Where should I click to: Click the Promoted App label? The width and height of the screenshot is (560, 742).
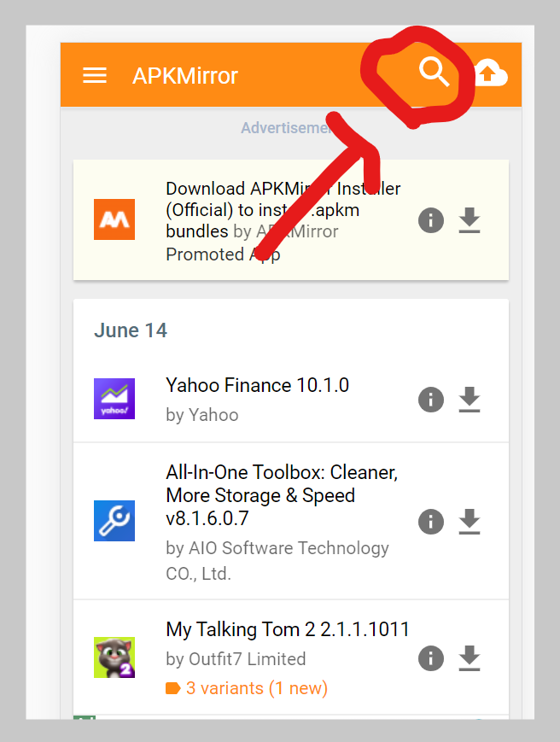click(x=223, y=254)
